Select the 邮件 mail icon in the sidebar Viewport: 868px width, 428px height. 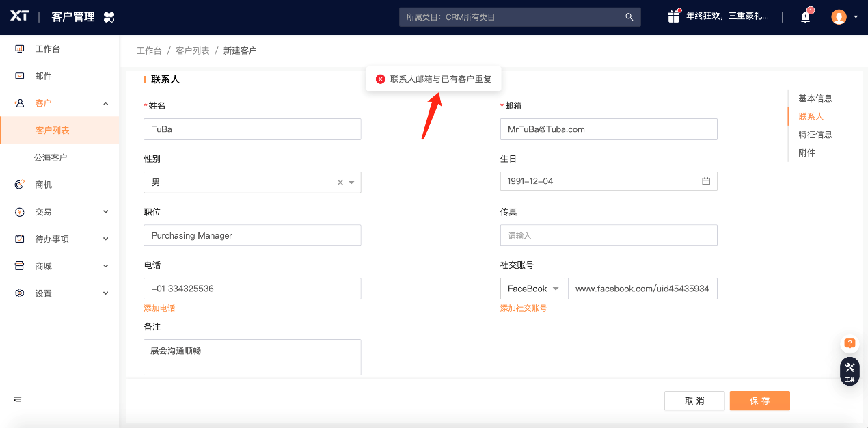tap(19, 76)
